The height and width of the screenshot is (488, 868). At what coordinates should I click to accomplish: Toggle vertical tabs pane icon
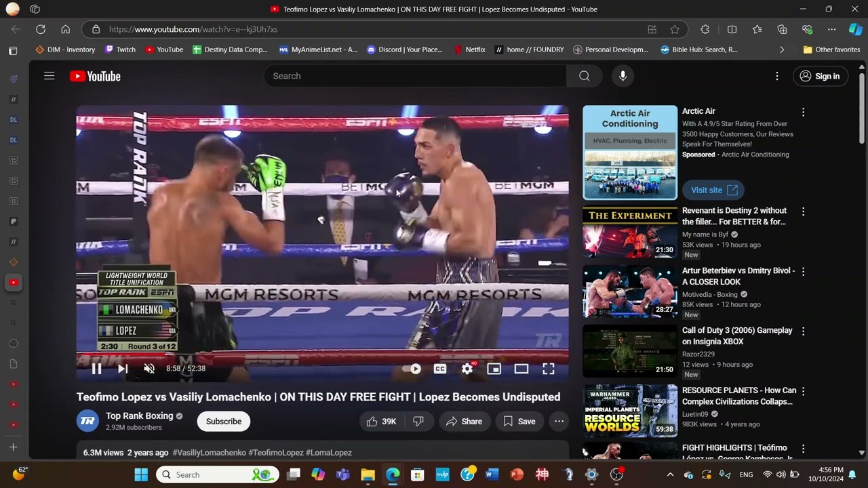pos(13,51)
